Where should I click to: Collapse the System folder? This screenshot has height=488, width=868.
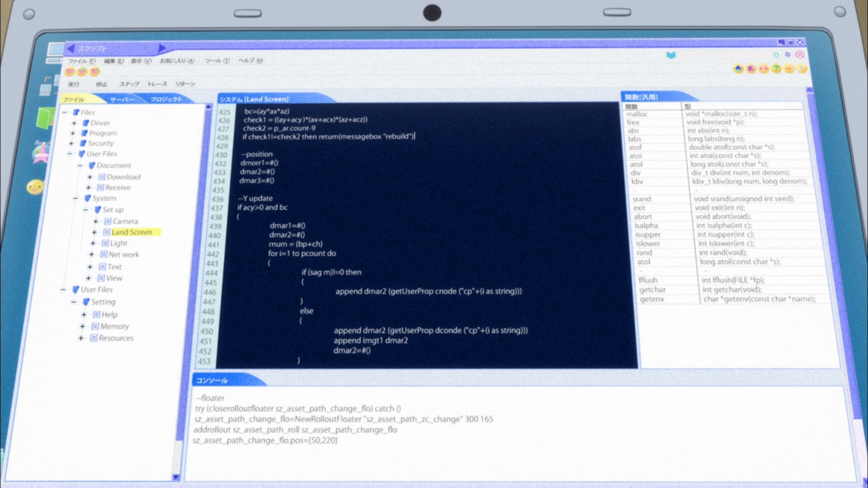point(75,198)
